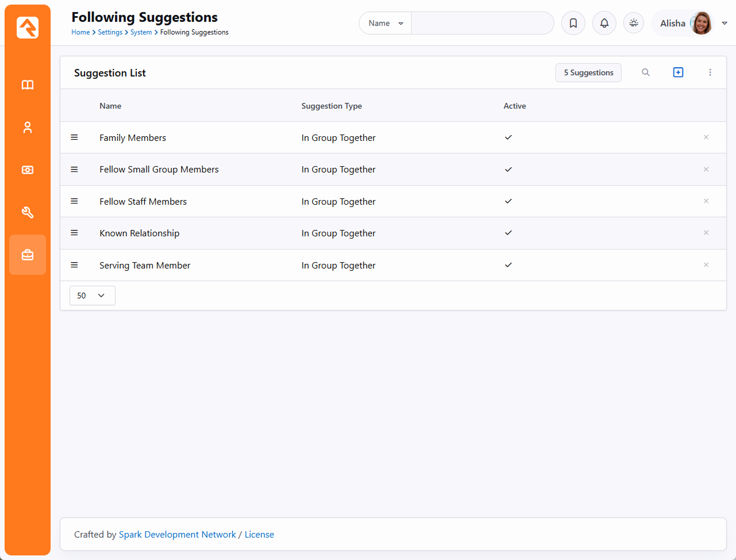The width and height of the screenshot is (736, 560).
Task: Click the Rock logo in the sidebar
Action: [28, 28]
